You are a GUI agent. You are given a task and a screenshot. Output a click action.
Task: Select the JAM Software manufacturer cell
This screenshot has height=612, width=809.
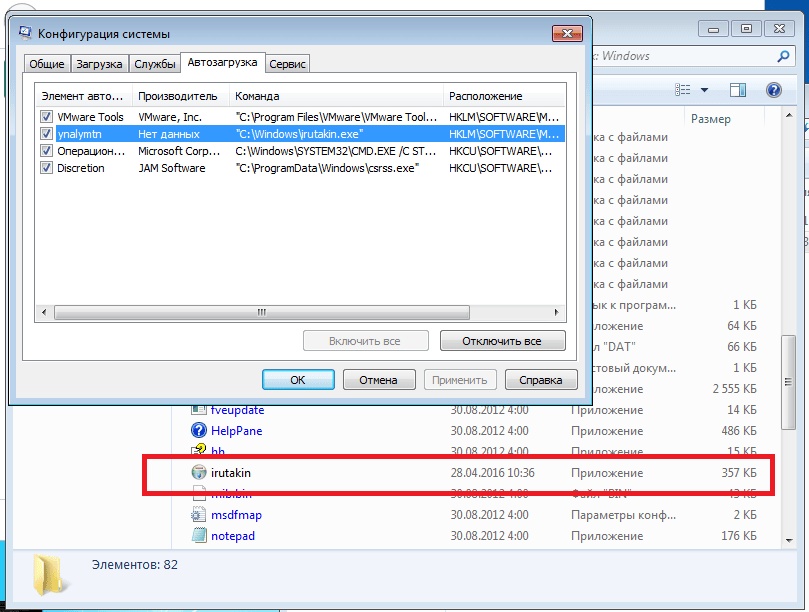171,168
